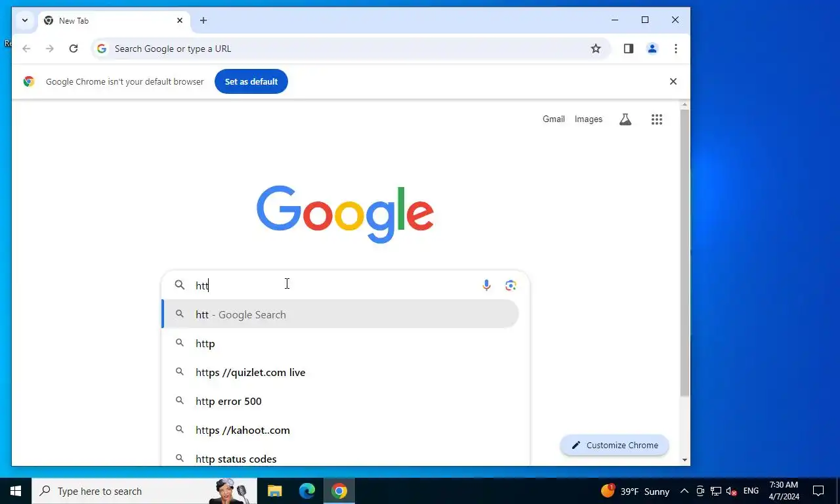Open the Google apps grid

pyautogui.click(x=657, y=119)
